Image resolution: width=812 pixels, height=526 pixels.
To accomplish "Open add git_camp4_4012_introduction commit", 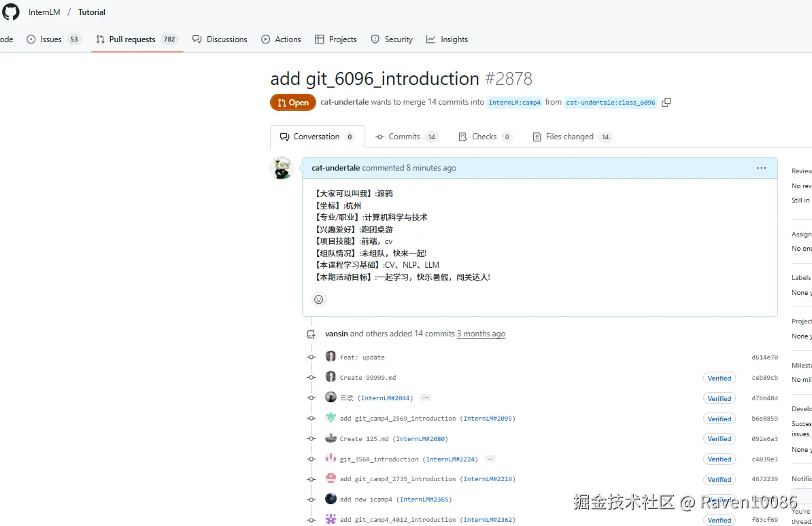I will (x=398, y=520).
